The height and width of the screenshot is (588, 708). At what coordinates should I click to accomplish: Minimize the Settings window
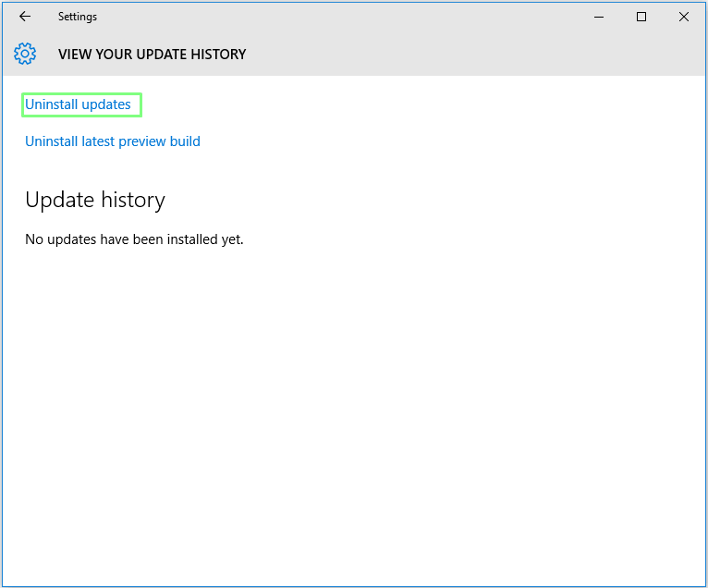click(x=599, y=17)
